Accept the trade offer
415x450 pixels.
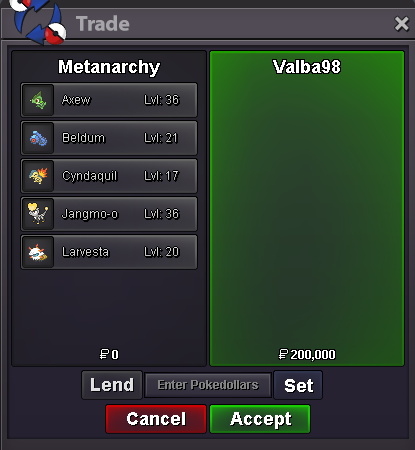click(260, 419)
